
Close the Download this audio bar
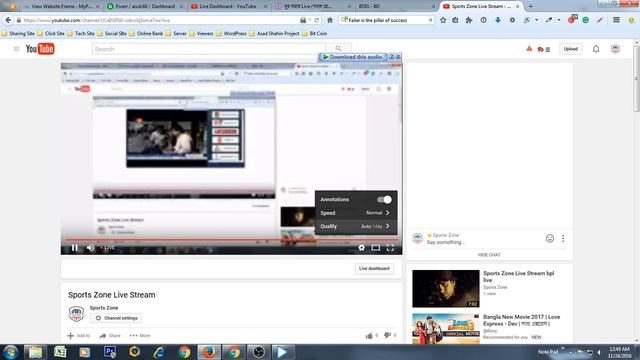tap(398, 57)
